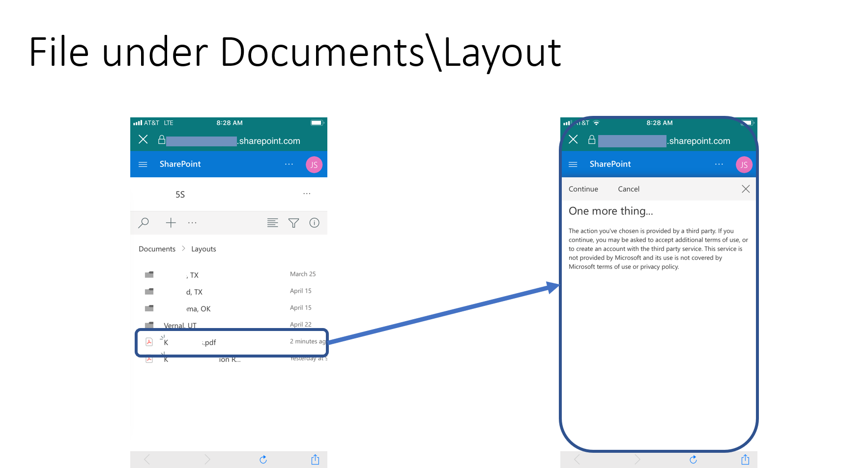Dismiss the One more thing dialog with X
Screen dimensions: 868x468
746,189
